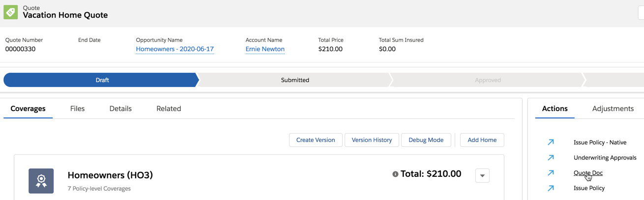Screen dimensions: 644x200
Task: Select the Draft stage in the path
Action: pyautogui.click(x=101, y=80)
